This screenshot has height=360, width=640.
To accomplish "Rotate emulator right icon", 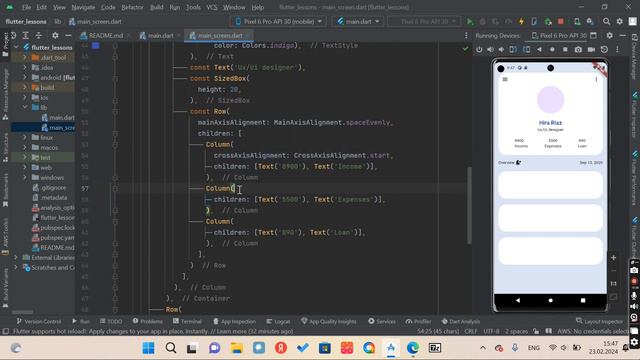I will pos(527,49).
